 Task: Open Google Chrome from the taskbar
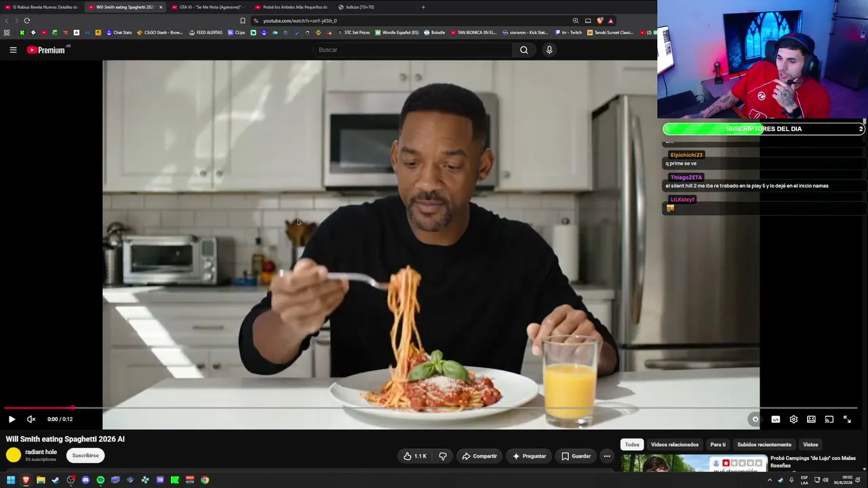coord(205,480)
